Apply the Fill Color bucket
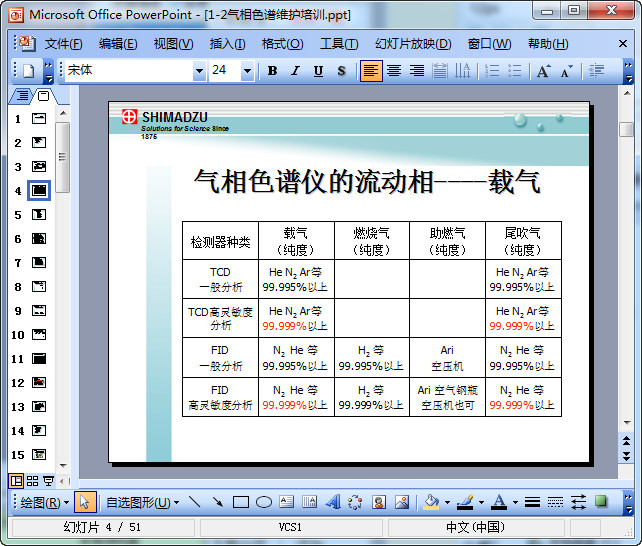 click(431, 502)
